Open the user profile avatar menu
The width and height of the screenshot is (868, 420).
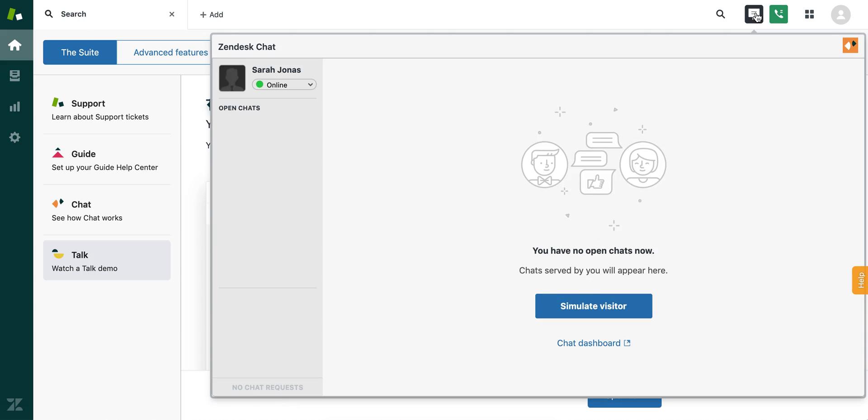(840, 14)
